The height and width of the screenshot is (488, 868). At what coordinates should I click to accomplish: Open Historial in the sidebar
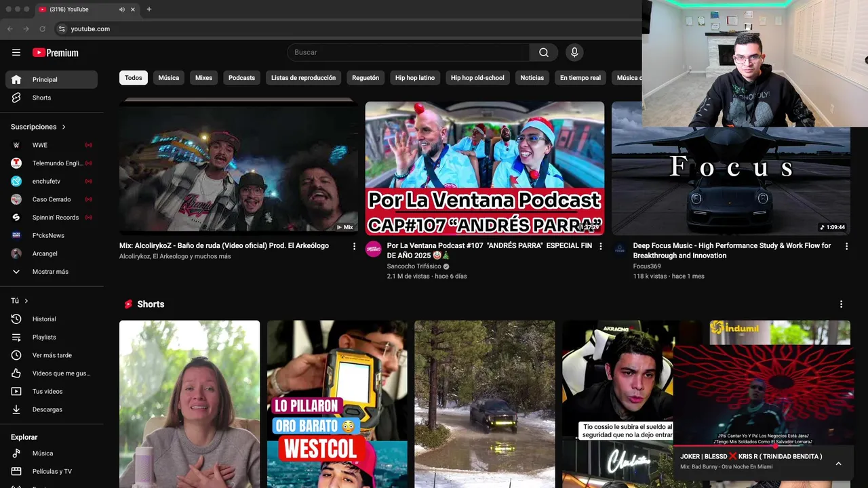point(52,319)
